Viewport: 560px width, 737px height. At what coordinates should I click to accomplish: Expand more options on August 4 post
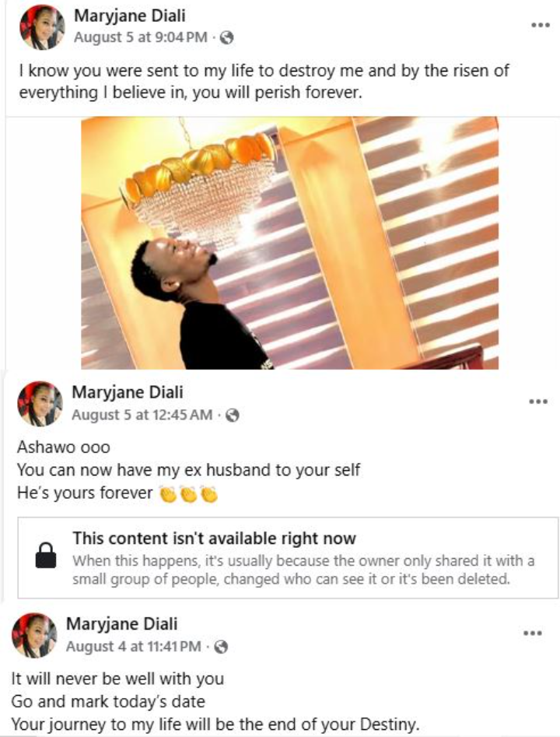(532, 633)
